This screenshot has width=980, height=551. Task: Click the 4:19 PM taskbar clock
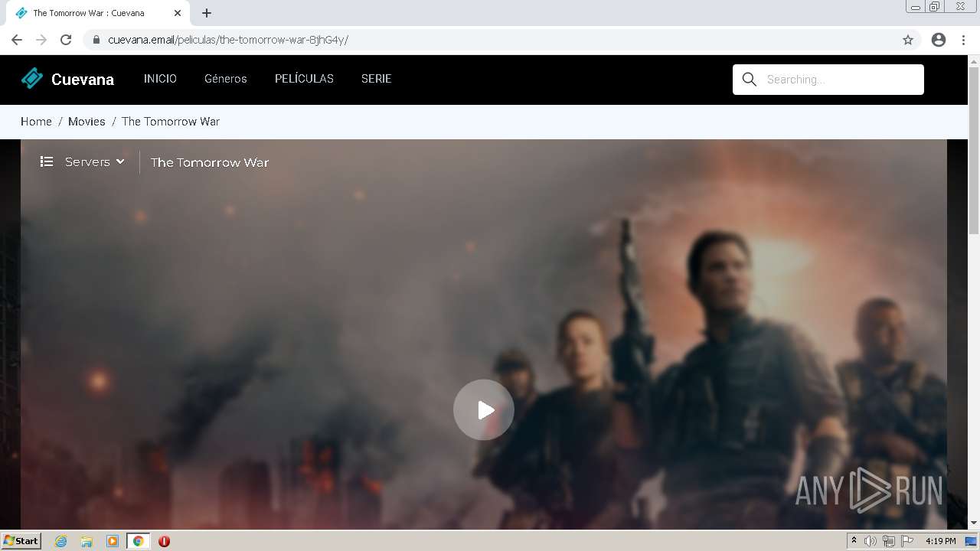tap(940, 541)
